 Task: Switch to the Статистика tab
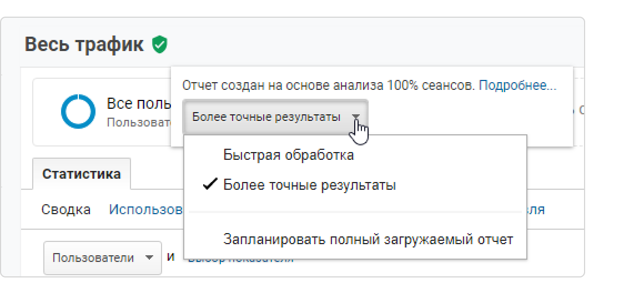pos(82,174)
